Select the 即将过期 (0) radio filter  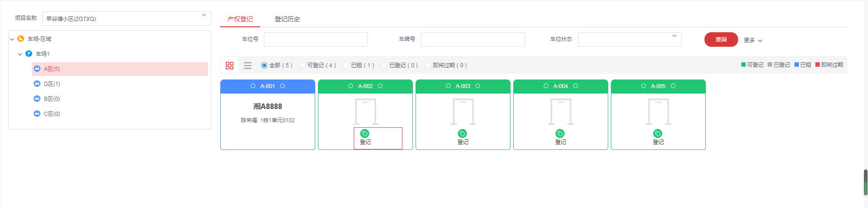pos(428,65)
